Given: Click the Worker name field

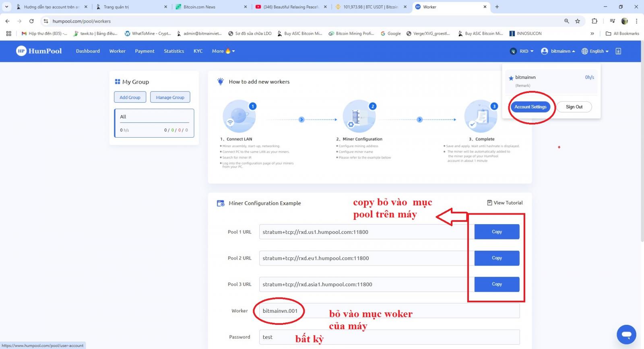Looking at the screenshot, I should [389, 311].
